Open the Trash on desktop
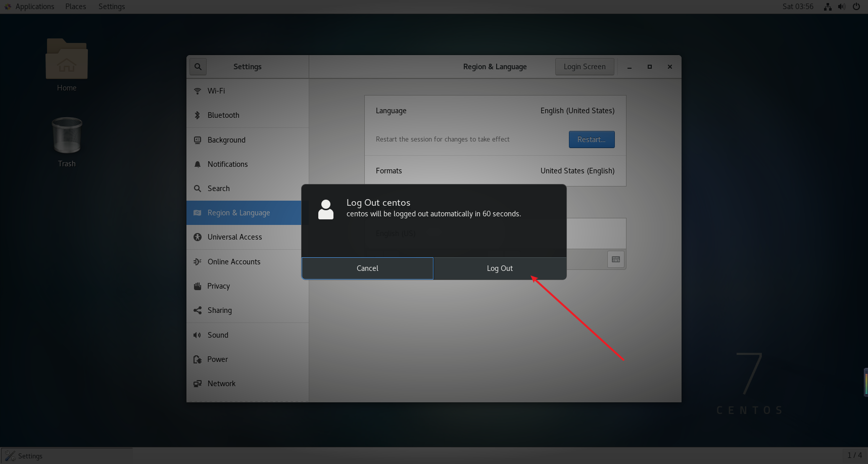 click(67, 142)
